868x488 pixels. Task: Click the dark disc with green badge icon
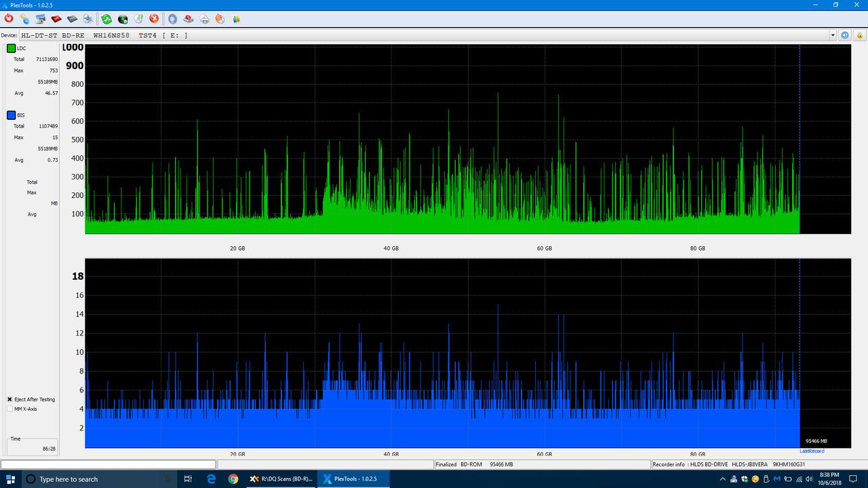(123, 19)
